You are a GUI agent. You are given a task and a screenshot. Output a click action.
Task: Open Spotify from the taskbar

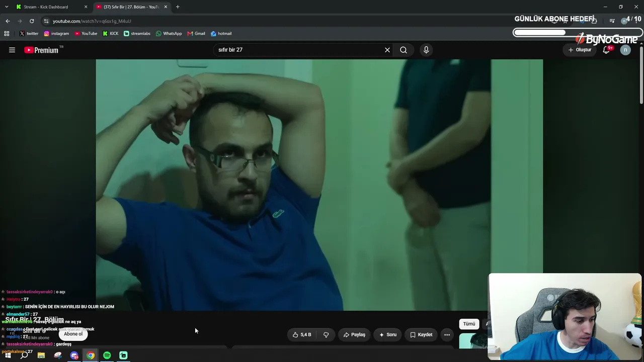pos(107,355)
